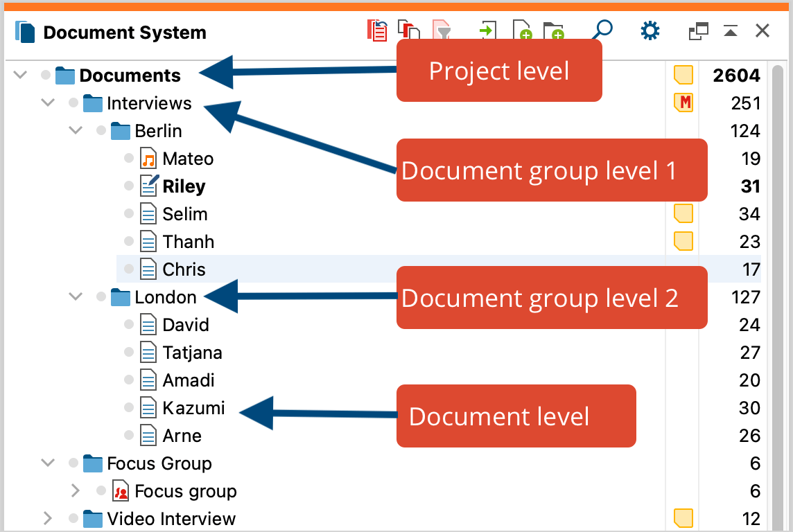Activate Riley by clicking its gray circle
The height and width of the screenshot is (532, 793).
pyautogui.click(x=128, y=186)
